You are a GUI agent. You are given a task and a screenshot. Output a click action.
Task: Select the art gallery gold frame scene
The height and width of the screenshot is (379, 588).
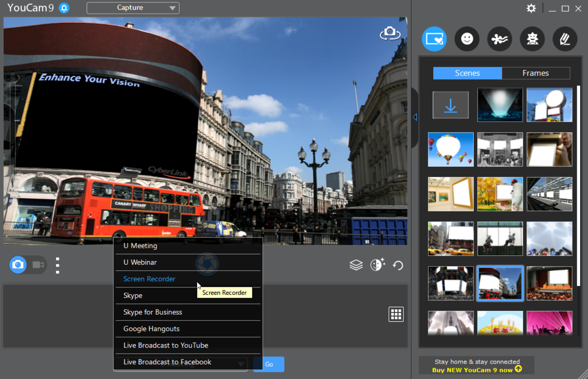click(x=451, y=194)
